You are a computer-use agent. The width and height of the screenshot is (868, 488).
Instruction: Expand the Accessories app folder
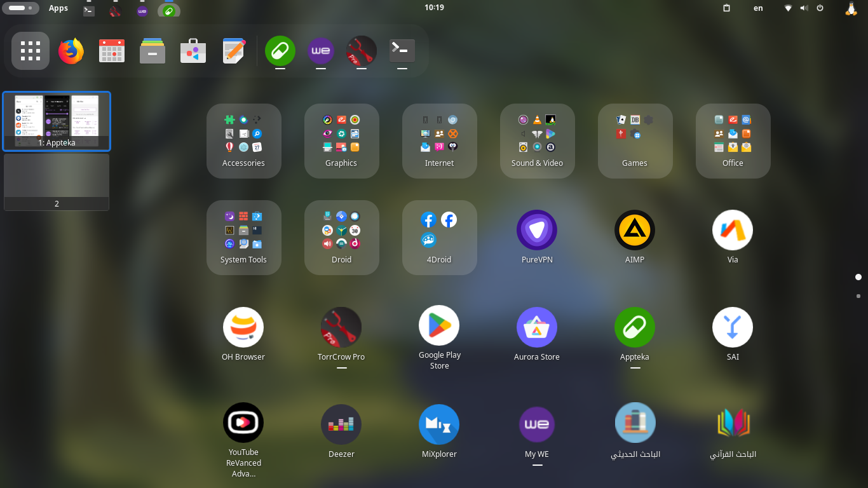(x=244, y=141)
